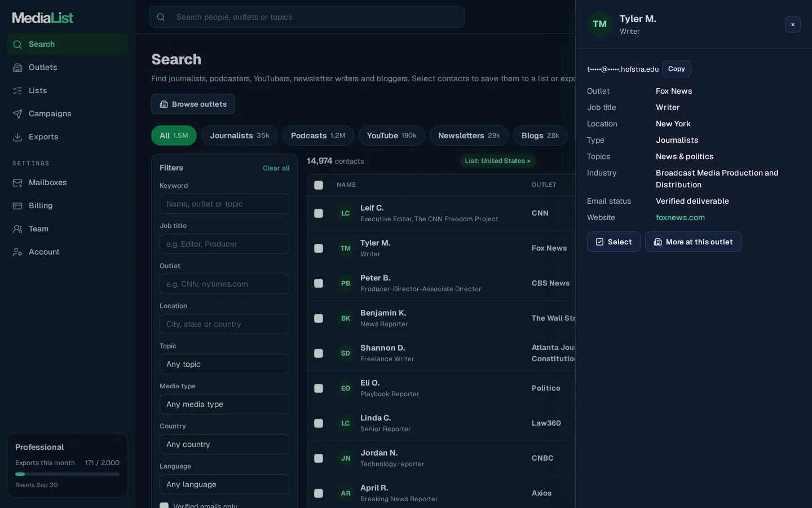
Task: Click Benjamin K. avatar BK
Action: click(x=346, y=318)
